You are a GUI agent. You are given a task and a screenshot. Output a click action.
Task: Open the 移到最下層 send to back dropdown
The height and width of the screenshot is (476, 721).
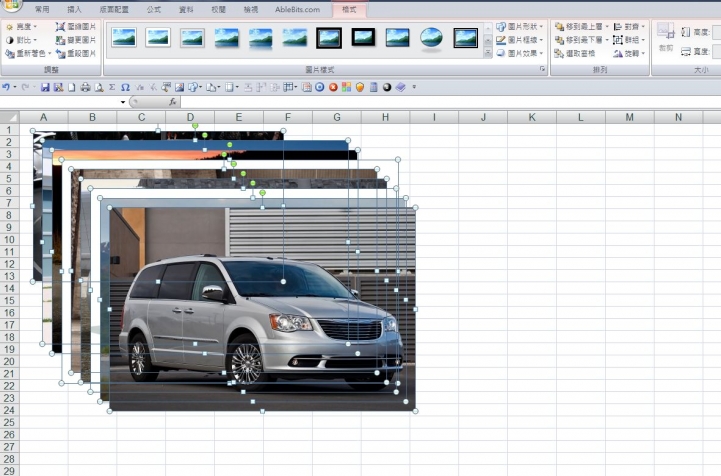click(582, 40)
